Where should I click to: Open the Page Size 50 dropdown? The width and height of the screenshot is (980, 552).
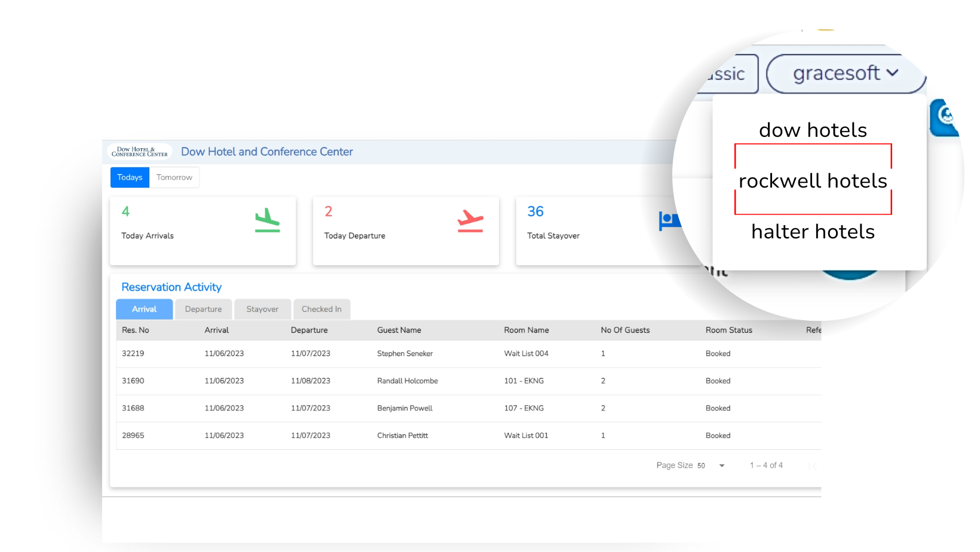pos(710,465)
